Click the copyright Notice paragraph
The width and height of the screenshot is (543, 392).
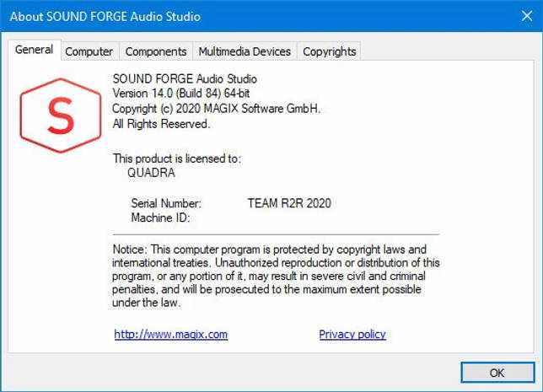click(276, 276)
